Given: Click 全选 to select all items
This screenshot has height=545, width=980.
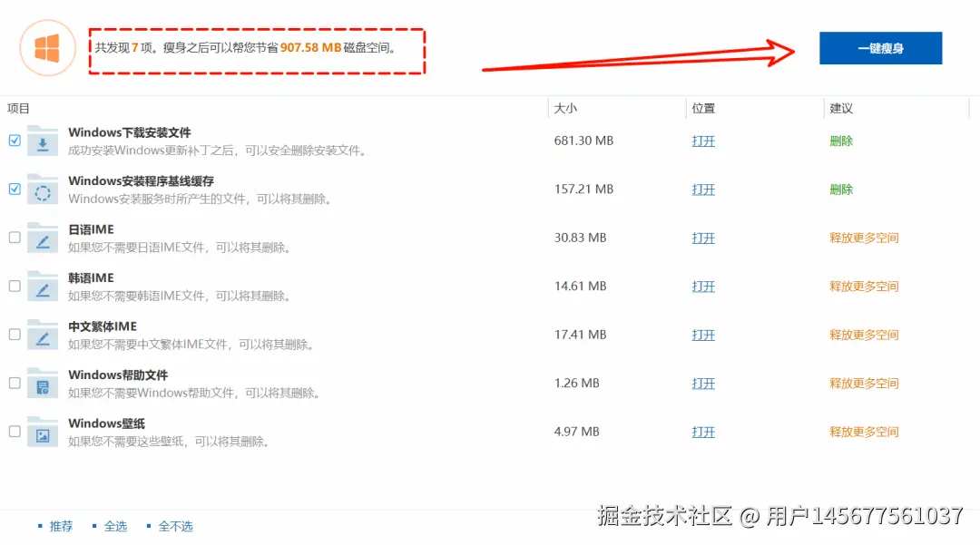Looking at the screenshot, I should (115, 526).
